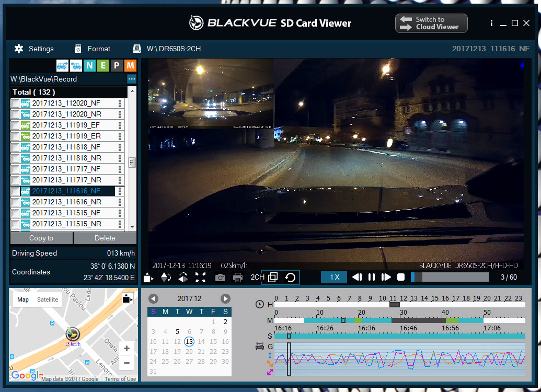Open options menu for 20171213_111515_NF
Viewport: 541px width, 392px height.
tap(120, 213)
